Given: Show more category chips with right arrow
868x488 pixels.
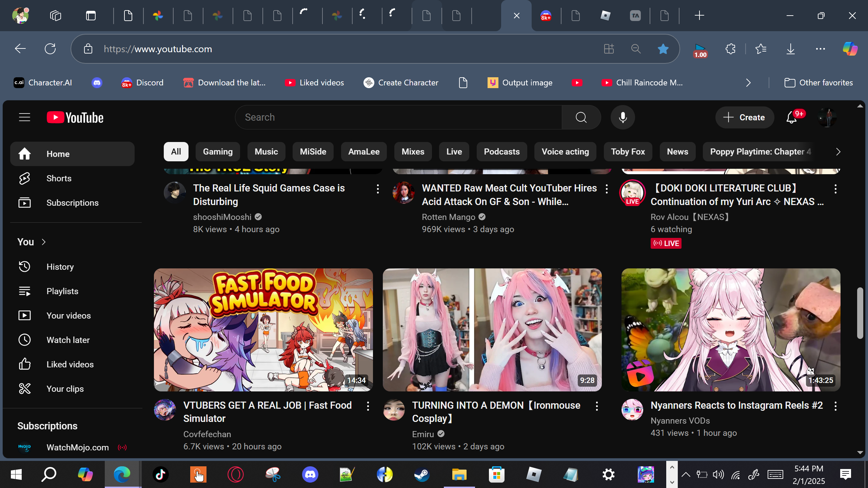Looking at the screenshot, I should pos(838,152).
